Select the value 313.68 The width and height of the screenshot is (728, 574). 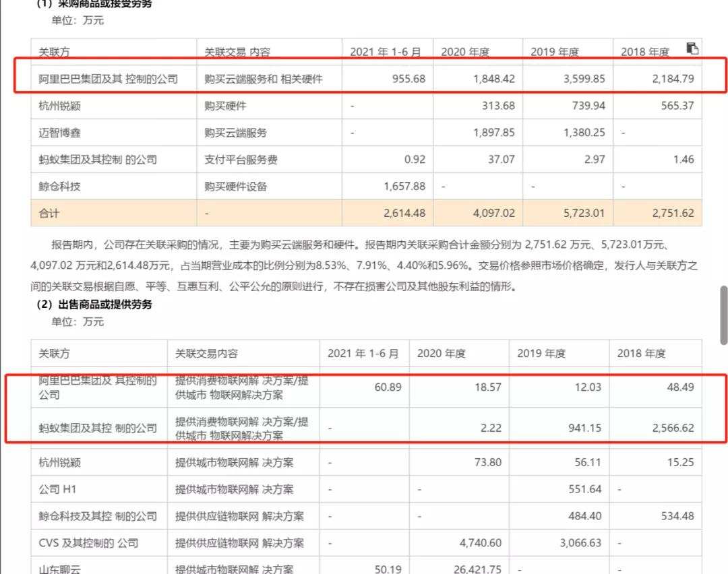tap(498, 106)
